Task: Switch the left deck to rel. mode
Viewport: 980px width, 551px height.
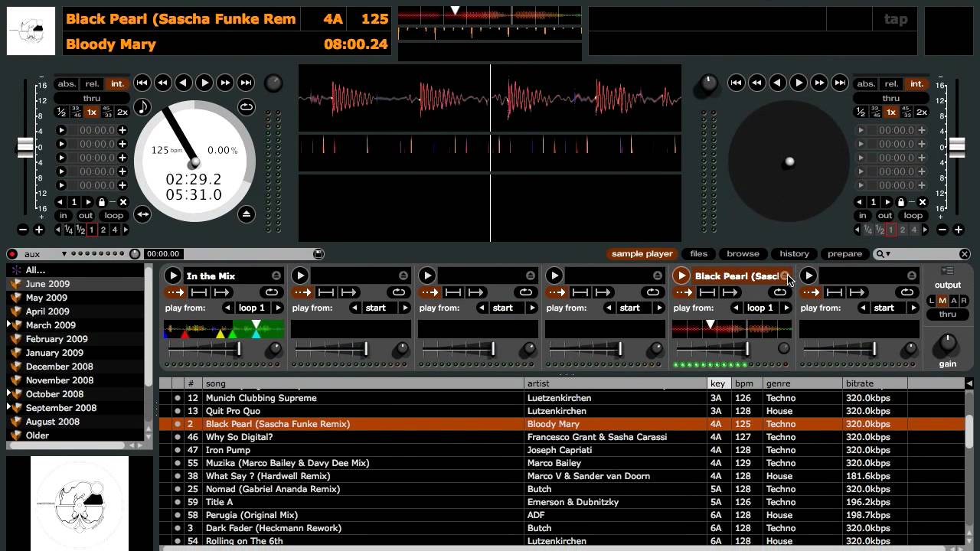Action: pyautogui.click(x=93, y=83)
